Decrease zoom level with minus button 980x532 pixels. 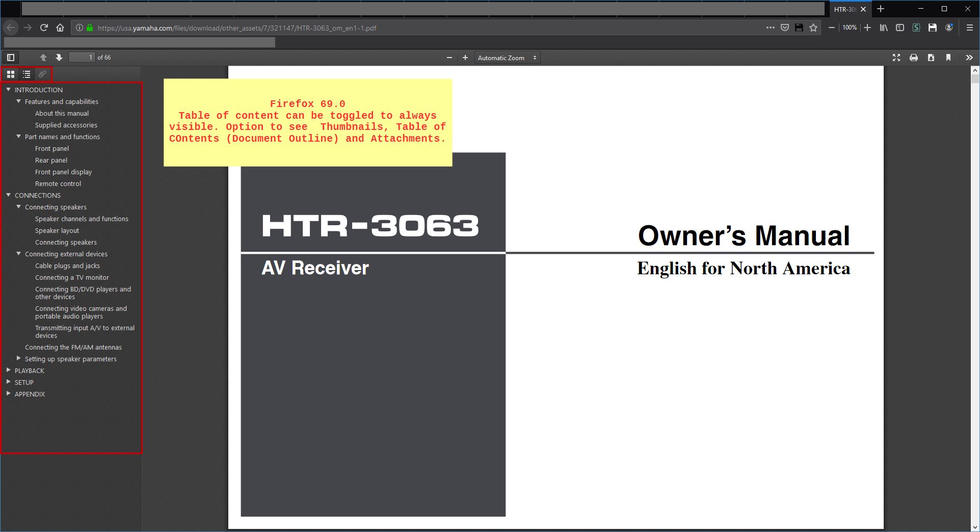[x=449, y=57]
